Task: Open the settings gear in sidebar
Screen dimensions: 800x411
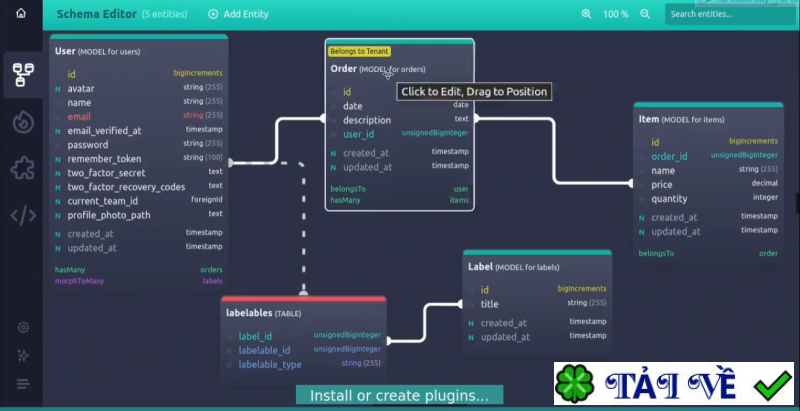Action: pyautogui.click(x=23, y=327)
